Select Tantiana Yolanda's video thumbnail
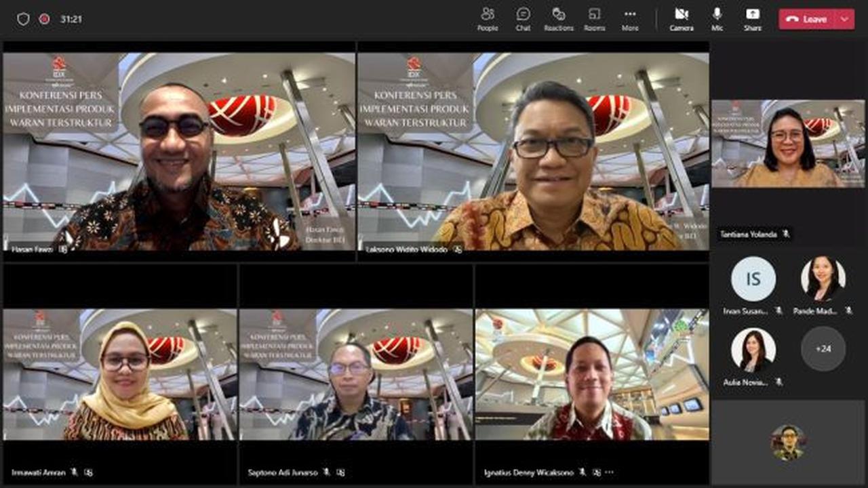The image size is (868, 488). (788, 144)
